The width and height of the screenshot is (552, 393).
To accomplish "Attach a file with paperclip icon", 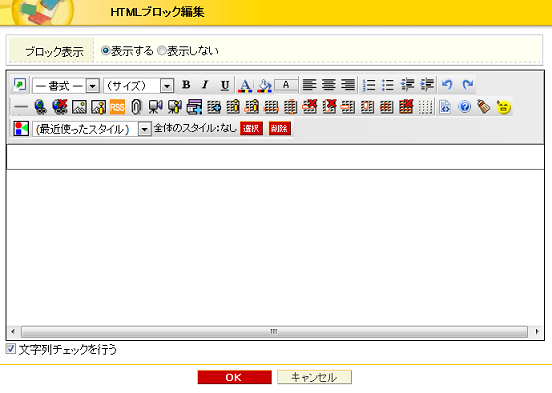I will click(136, 107).
